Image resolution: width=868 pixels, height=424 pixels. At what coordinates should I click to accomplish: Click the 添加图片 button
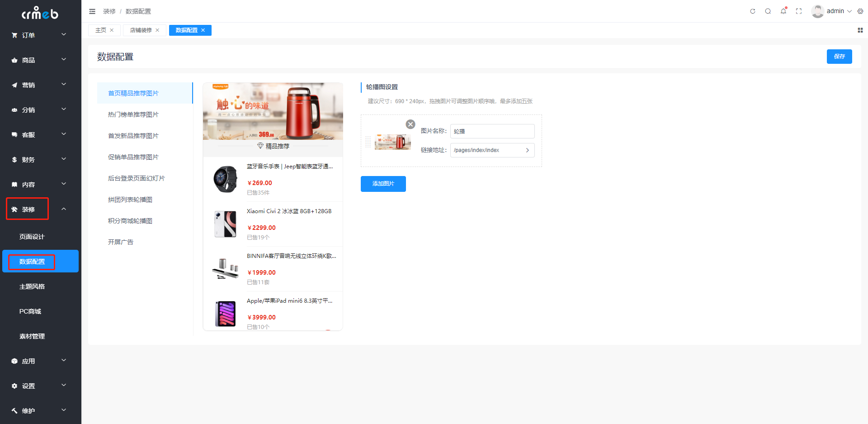click(383, 184)
